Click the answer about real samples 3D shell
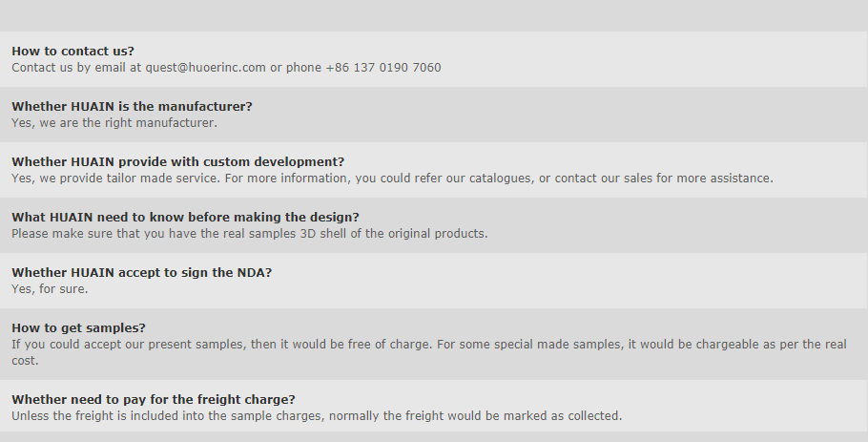 250,234
